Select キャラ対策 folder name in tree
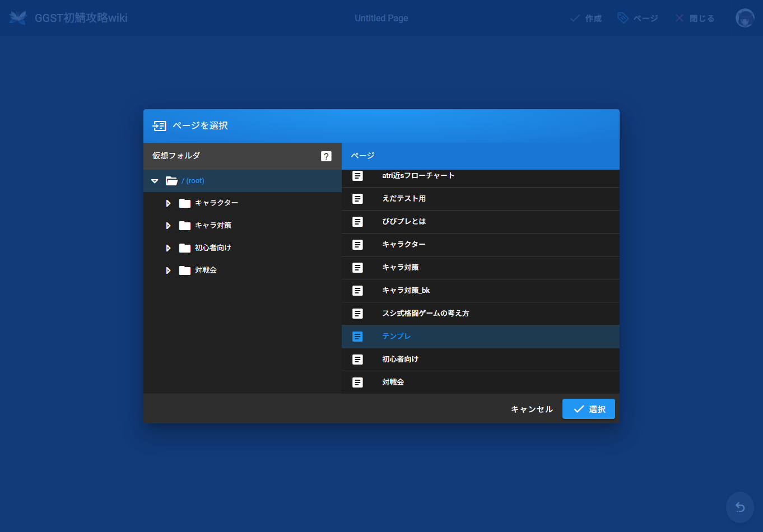Screen dimensions: 763x532 tap(213, 225)
